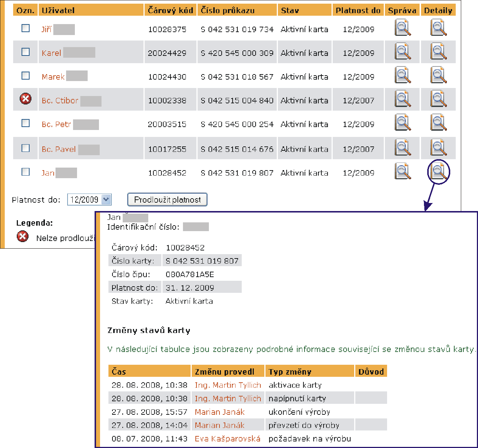The width and height of the screenshot is (478, 448).
Task: Select barcode 10028375 in the table
Action: click(x=167, y=29)
